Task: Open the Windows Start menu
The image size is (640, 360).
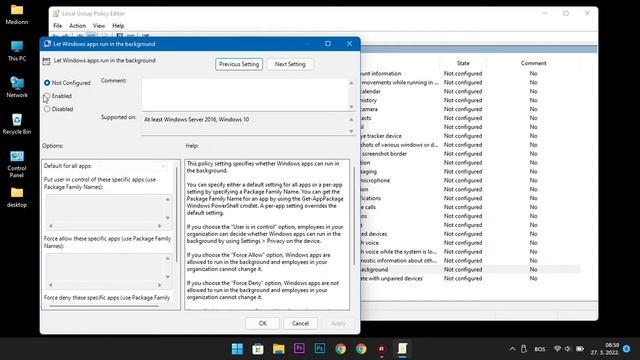Action: click(237, 349)
